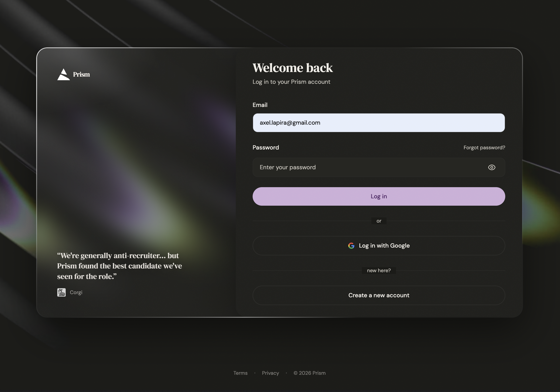560x392 pixels.
Task: Click the Log in to your Prism account subtitle
Action: [291, 82]
